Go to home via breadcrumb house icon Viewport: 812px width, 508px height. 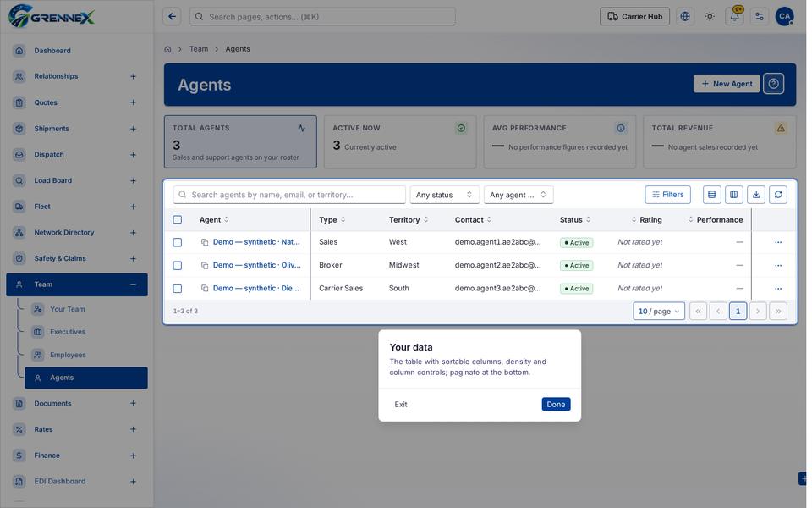pyautogui.click(x=167, y=49)
